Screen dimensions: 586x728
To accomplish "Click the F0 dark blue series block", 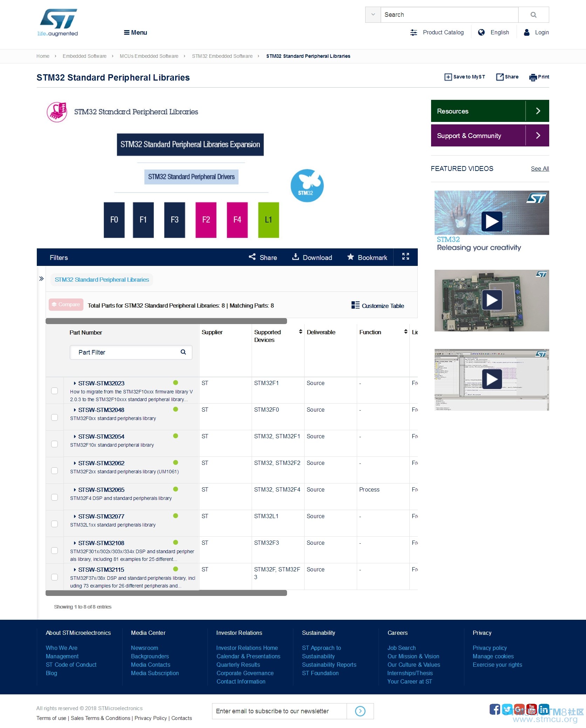I will pyautogui.click(x=114, y=220).
